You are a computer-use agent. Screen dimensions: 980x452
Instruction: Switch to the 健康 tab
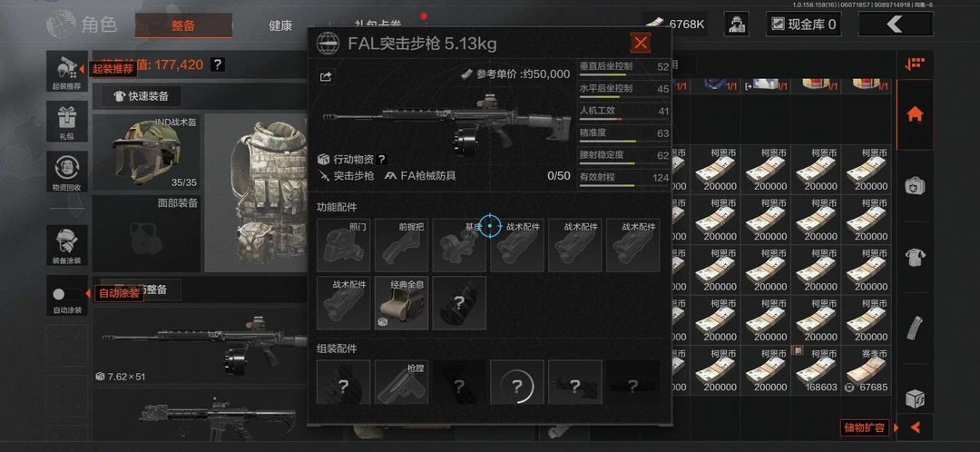pos(280,25)
